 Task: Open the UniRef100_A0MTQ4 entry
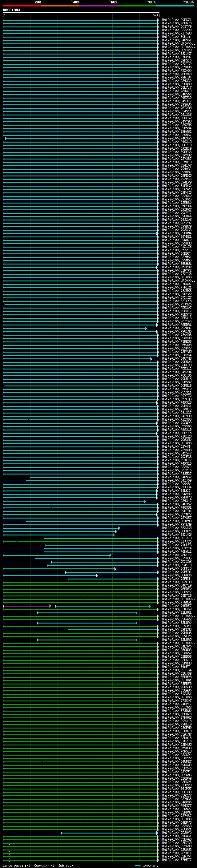point(176,511)
